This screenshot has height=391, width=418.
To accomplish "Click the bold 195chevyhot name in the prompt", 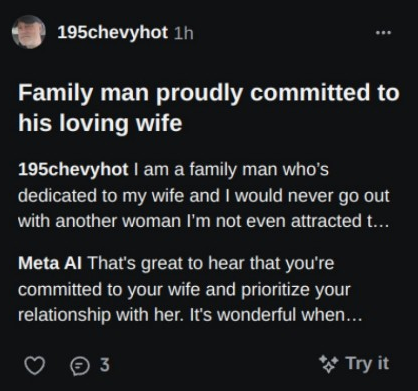I will (x=73, y=169).
